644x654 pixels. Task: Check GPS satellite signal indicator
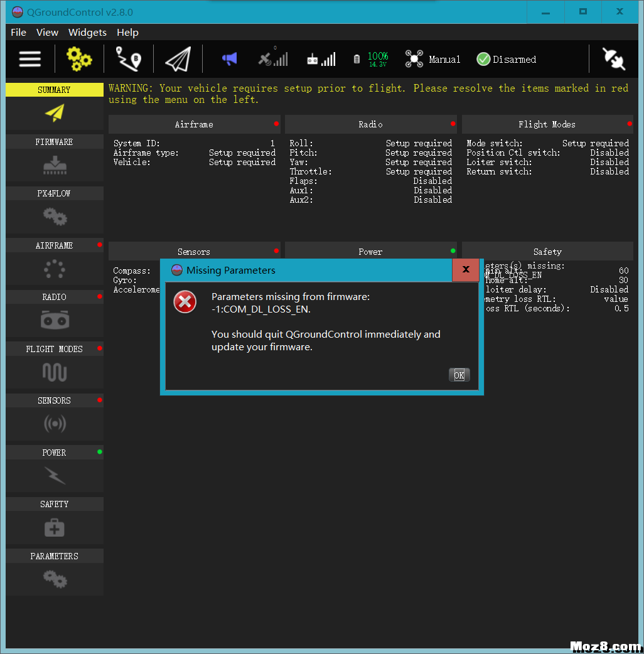click(273, 58)
